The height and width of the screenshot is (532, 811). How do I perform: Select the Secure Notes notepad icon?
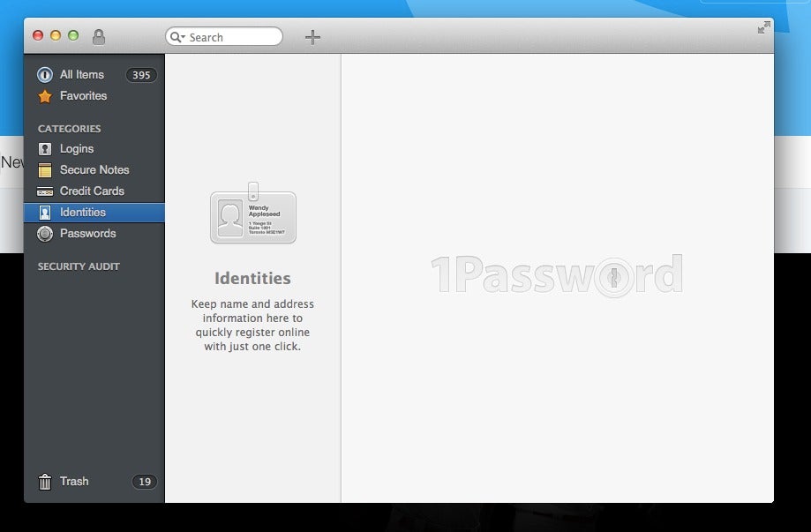[45, 170]
